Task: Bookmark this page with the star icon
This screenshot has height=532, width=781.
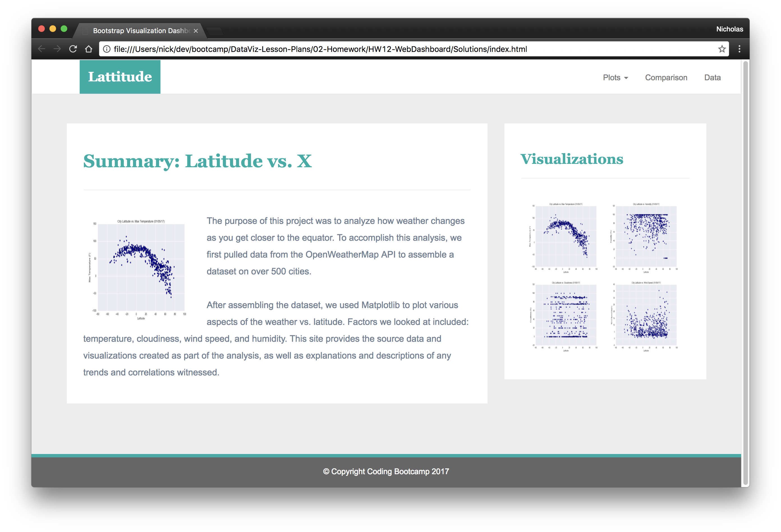Action: (722, 49)
